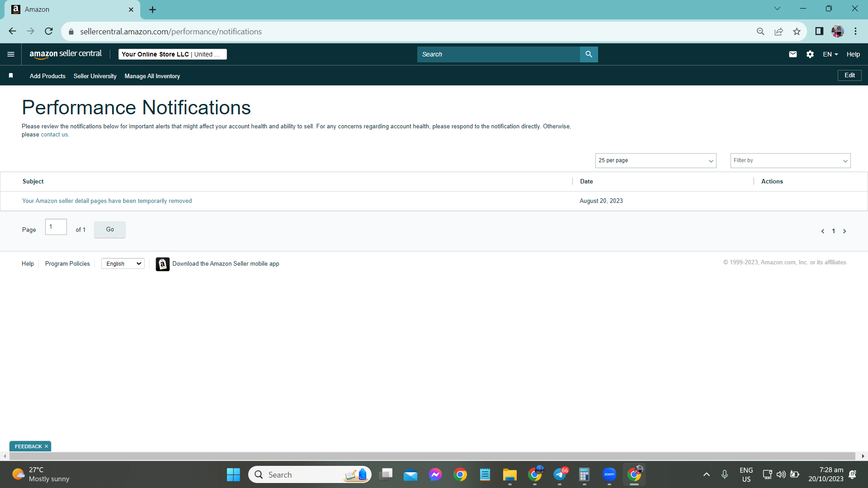This screenshot has width=868, height=488.
Task: Show hidden system tray icons
Action: click(707, 474)
